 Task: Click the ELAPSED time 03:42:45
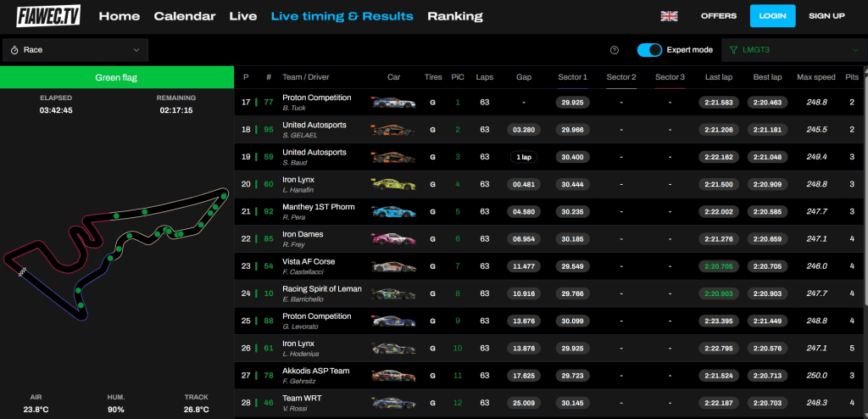tap(56, 110)
